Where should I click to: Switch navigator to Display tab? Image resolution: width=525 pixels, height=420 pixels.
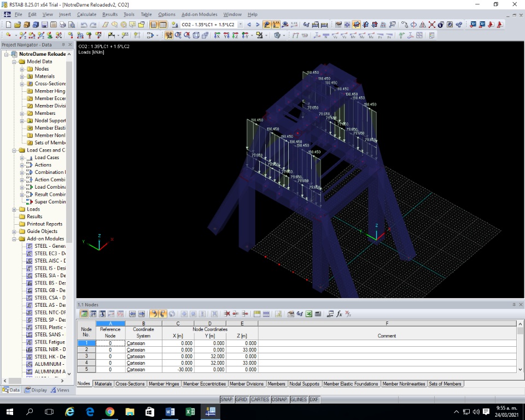tap(36, 390)
